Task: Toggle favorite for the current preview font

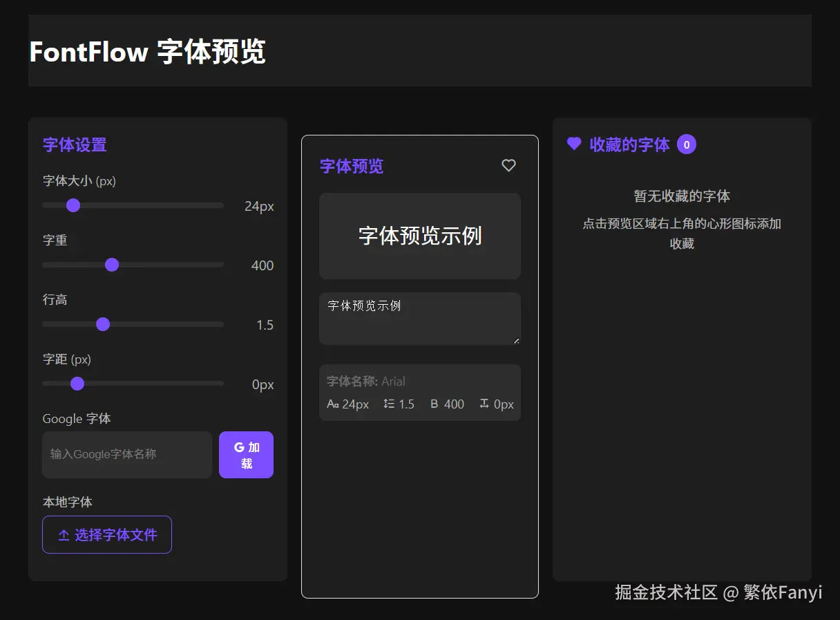Action: coord(508,165)
